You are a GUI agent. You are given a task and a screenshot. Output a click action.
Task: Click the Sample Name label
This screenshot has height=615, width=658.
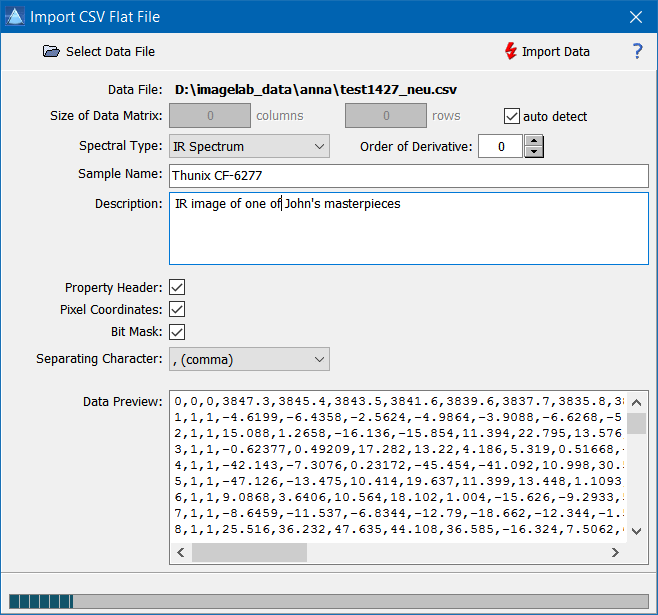[x=120, y=174]
